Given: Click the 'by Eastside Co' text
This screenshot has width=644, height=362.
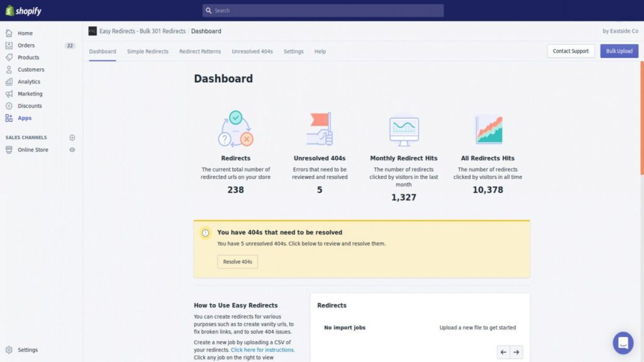Looking at the screenshot, I should [620, 31].
